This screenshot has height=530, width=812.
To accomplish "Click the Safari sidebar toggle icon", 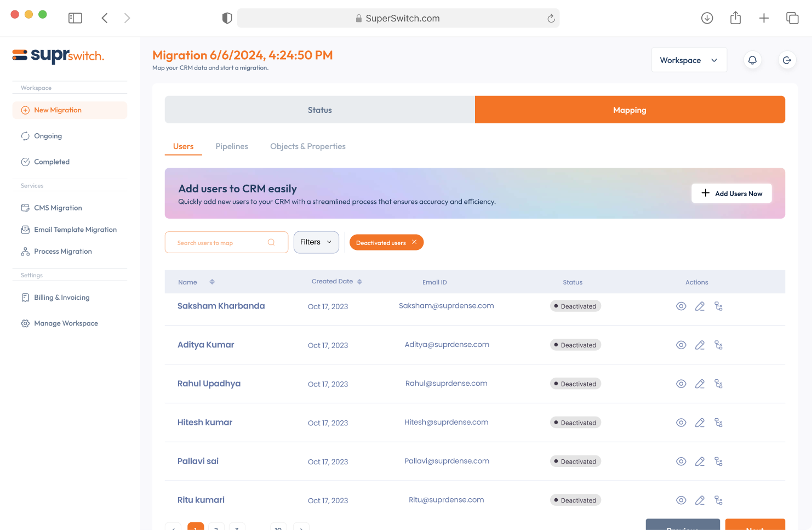I will 75,18.
